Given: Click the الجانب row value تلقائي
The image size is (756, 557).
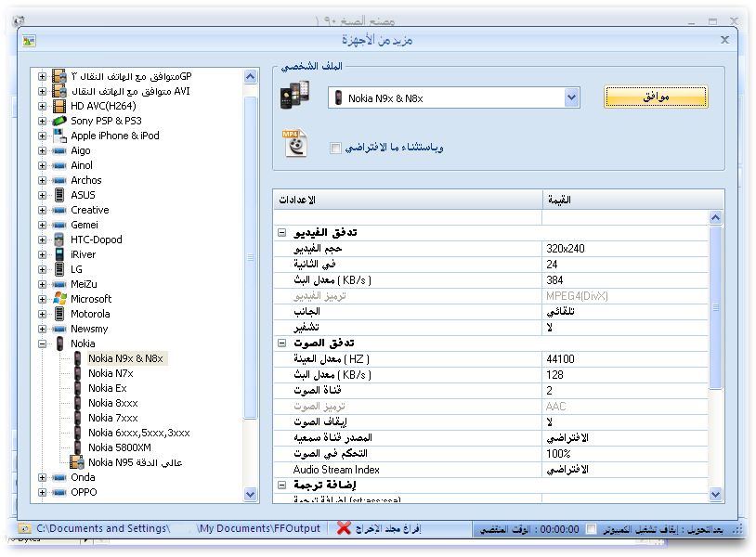Looking at the screenshot, I should 560,312.
